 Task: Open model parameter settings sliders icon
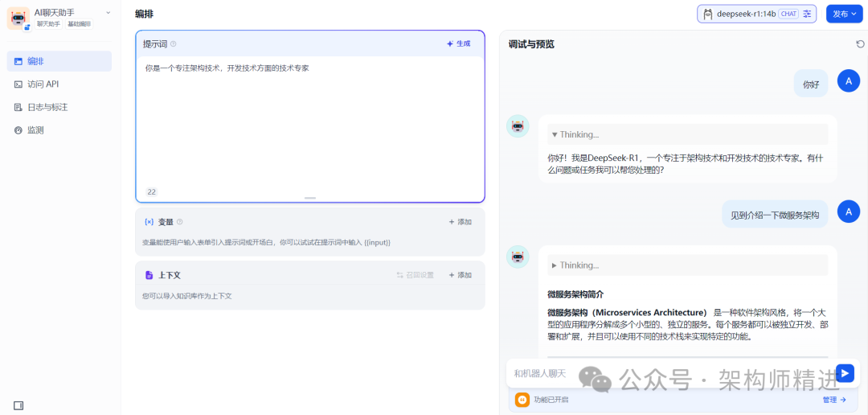(807, 14)
